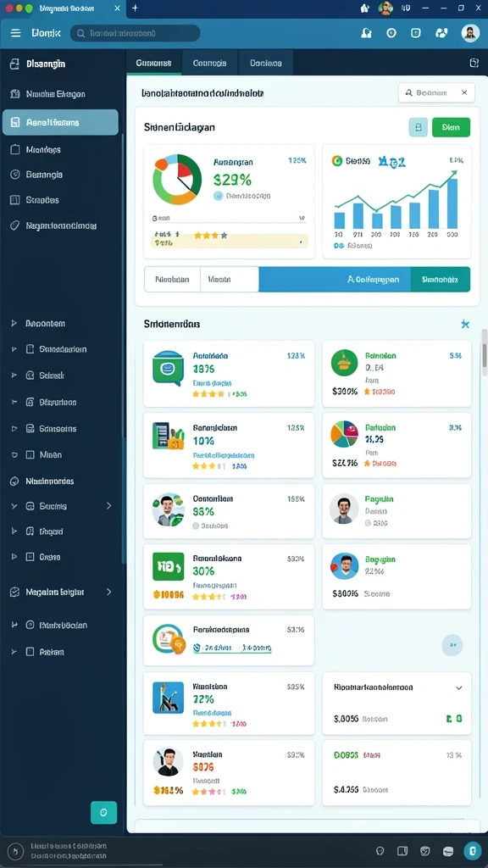Expand the first collapsed sidebar group arrow
Screen dimensions: 488x868
point(14,323)
